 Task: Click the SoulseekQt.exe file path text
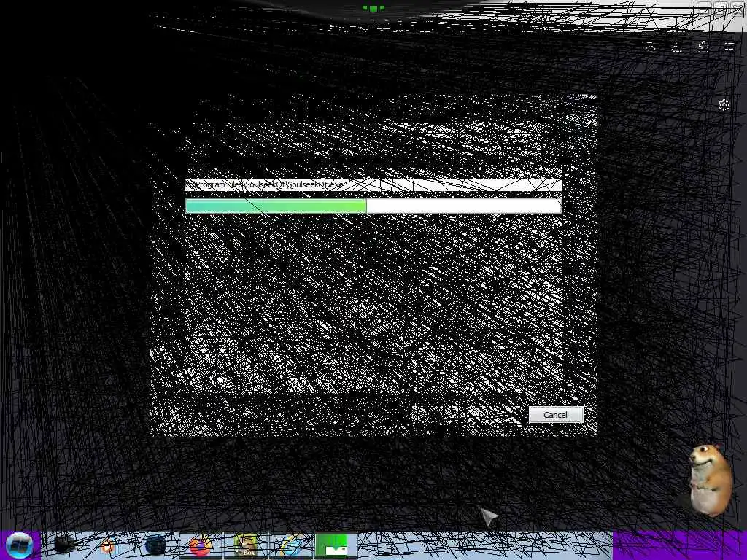[265, 184]
